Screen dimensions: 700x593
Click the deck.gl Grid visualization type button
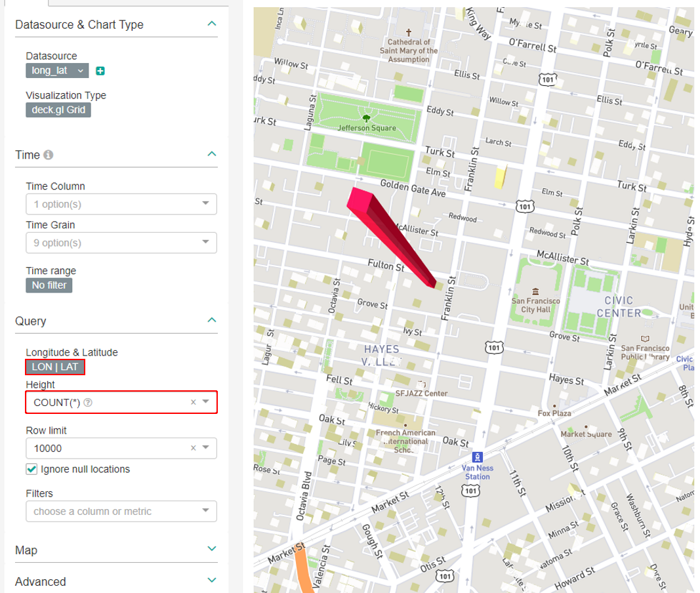(x=58, y=110)
